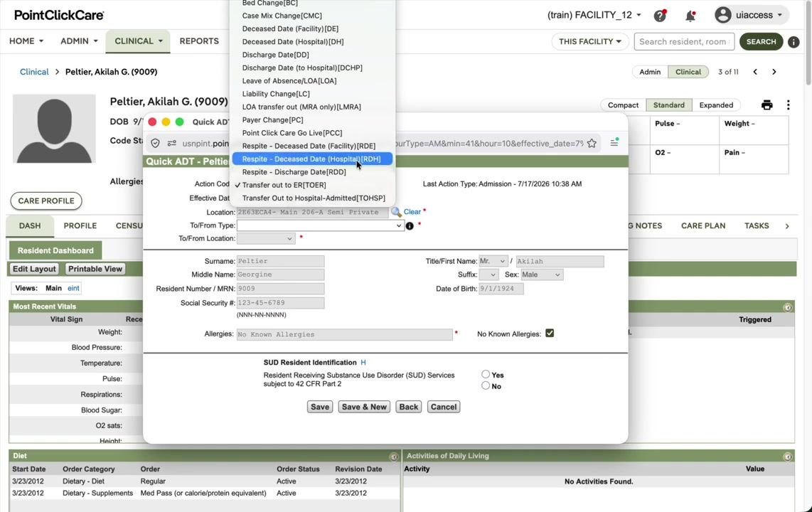
Task: Switch to Compact view
Action: point(623,105)
